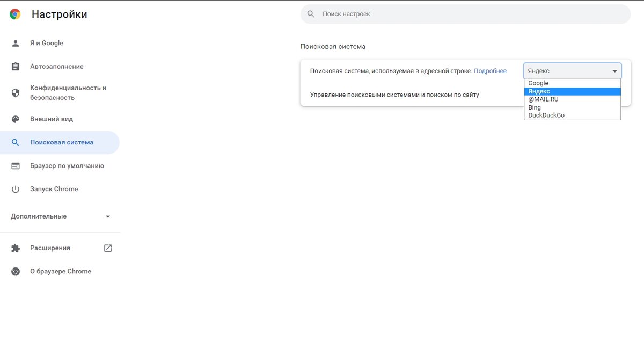Click the clipboard icon for Автозаполнение
The width and height of the screenshot is (644, 348).
coord(16,67)
